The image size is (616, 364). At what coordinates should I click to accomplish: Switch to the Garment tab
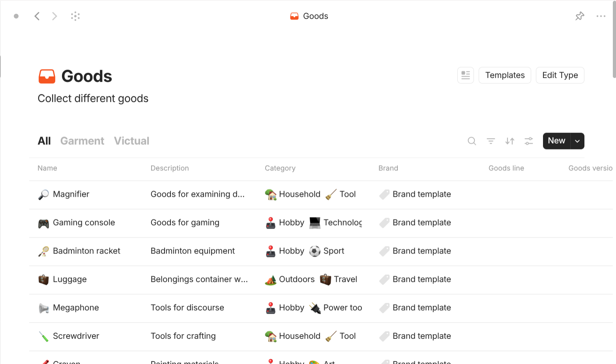82,141
